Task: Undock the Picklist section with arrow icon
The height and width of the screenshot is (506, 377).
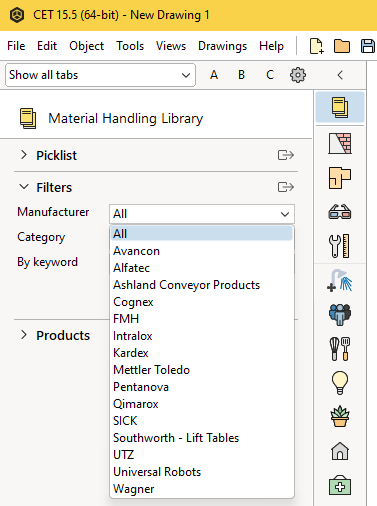Action: 286,155
